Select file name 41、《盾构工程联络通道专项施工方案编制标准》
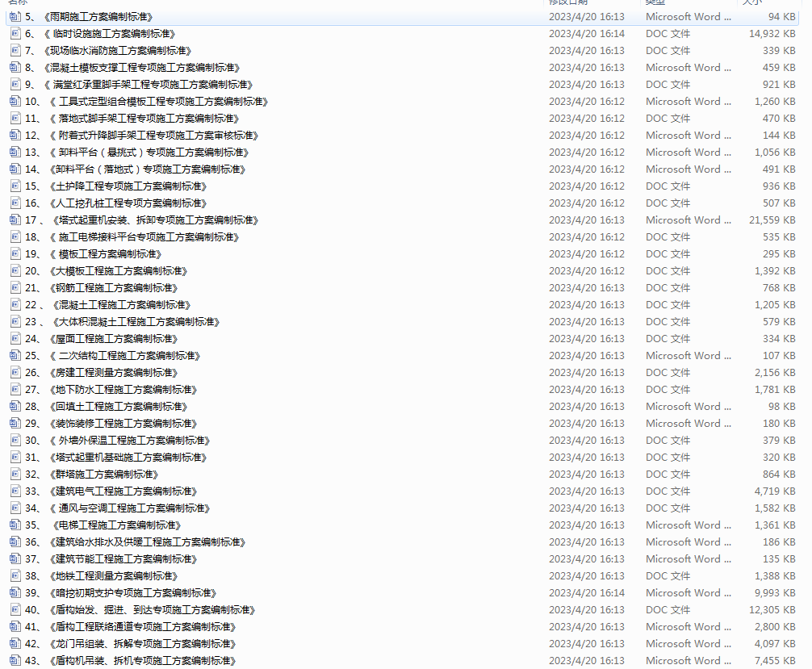812x669 pixels. (131, 627)
